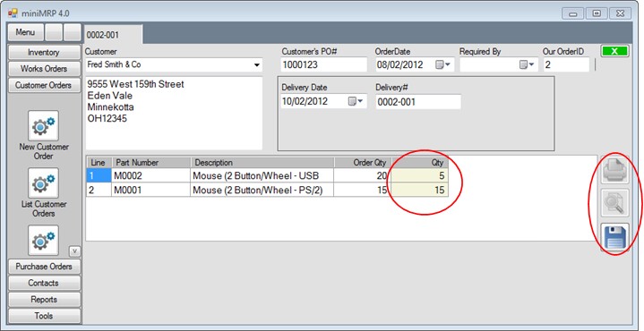Click Mouse (2 Button/Wheel - PS/2) description cell
Viewport: 644px width, 331px height.
[262, 190]
